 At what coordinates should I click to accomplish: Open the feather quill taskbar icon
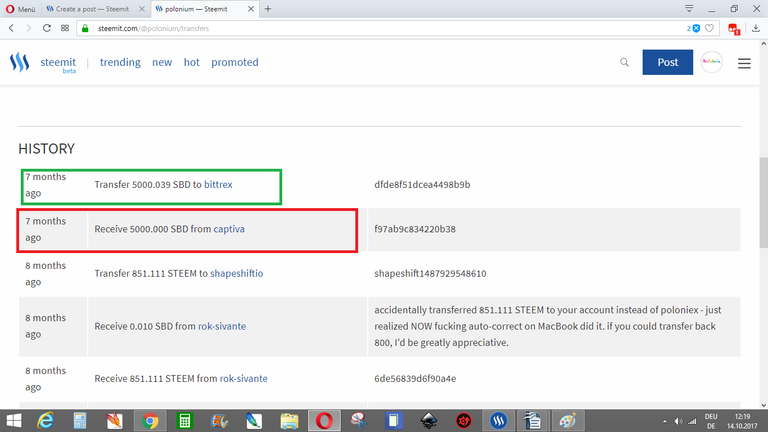pos(254,421)
